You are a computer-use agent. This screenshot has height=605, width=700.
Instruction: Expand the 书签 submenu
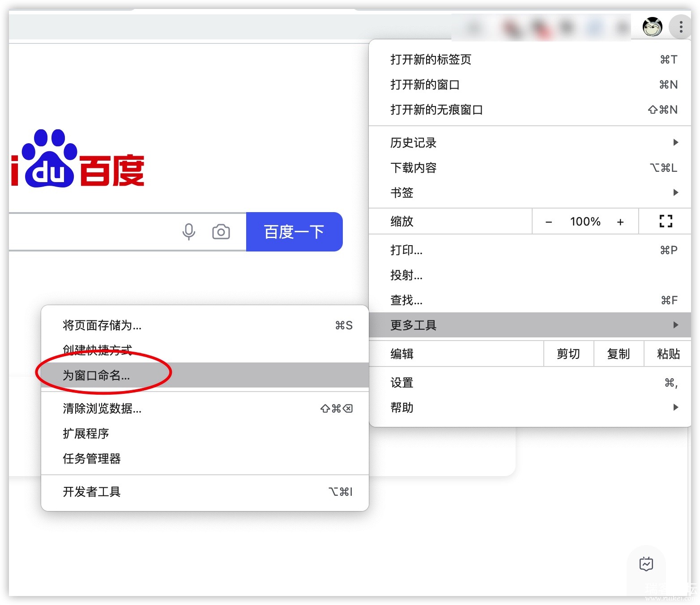tap(530, 193)
